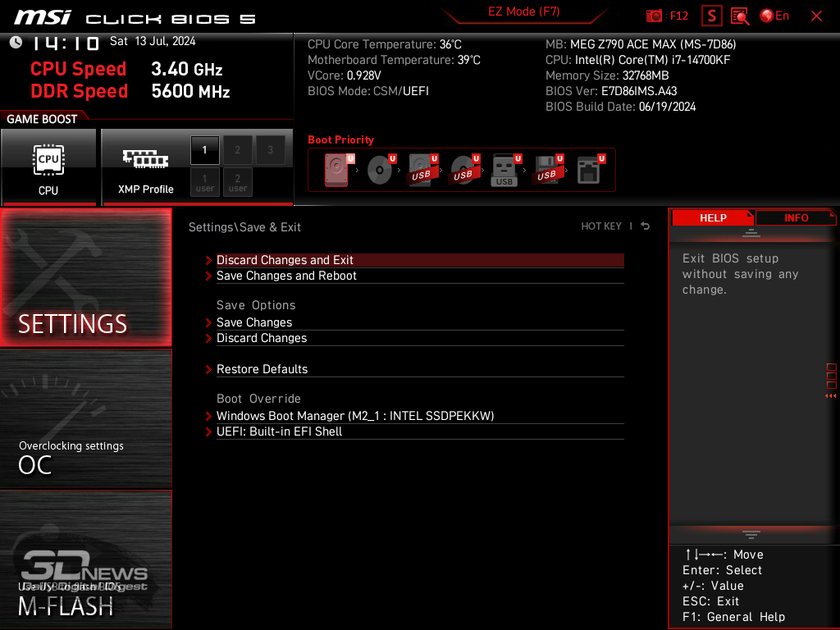Switch to the INFO tab
This screenshot has height=630, width=840.
796,217
